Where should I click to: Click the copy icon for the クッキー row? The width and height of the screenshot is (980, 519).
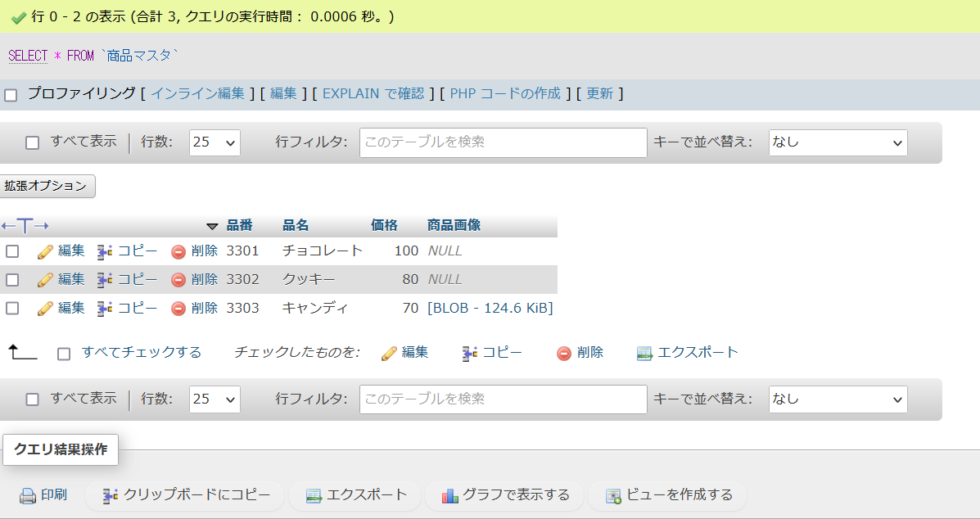pos(104,279)
